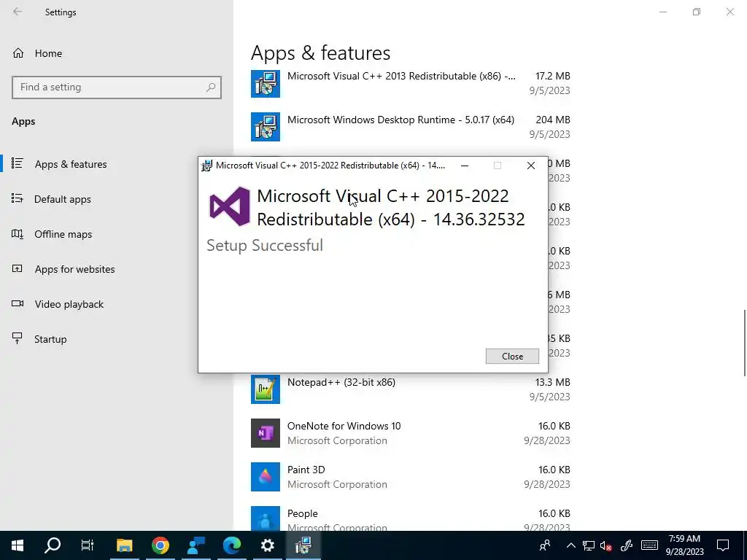Click the Offline maps icon
747x560 pixels.
tap(18, 234)
